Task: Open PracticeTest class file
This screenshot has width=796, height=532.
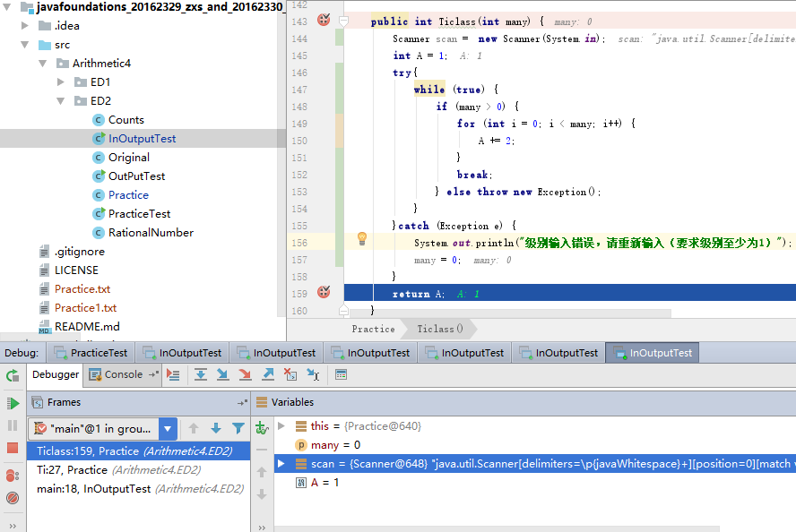Action: (139, 213)
